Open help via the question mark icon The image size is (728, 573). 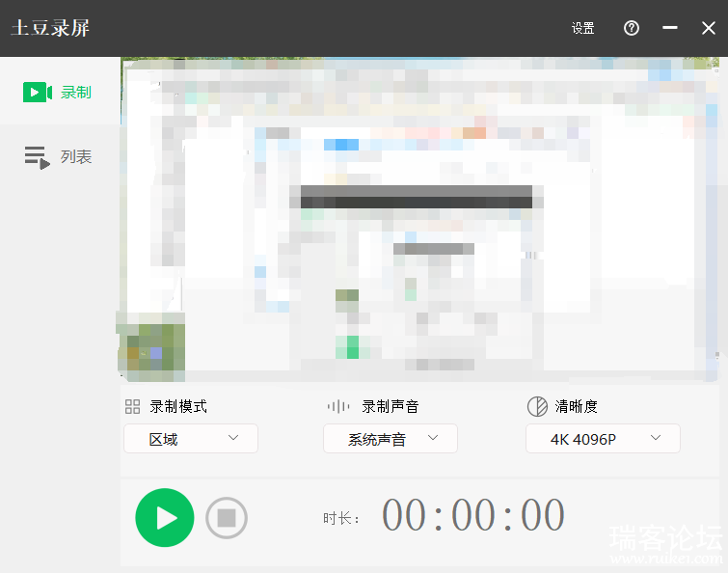(631, 28)
